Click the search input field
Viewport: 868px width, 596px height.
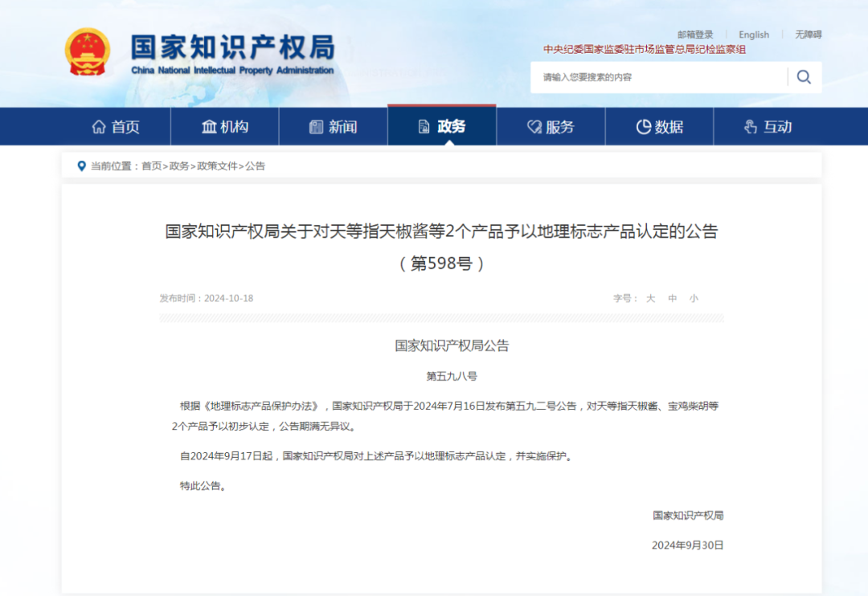click(x=659, y=77)
